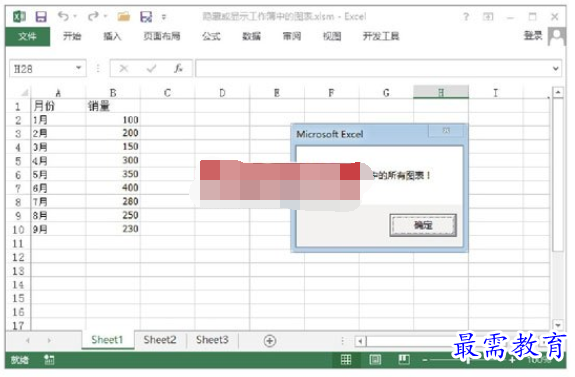Select column A header

point(58,93)
